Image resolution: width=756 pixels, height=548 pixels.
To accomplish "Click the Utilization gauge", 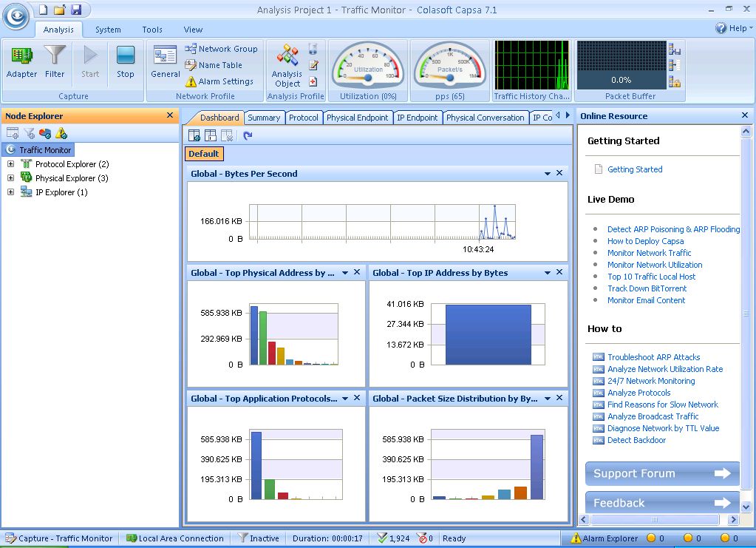I will [x=368, y=66].
